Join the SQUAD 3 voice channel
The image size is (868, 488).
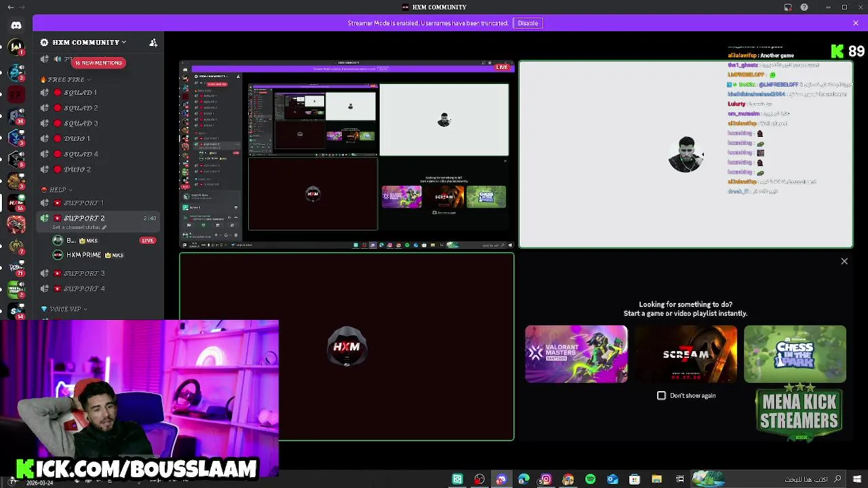click(x=100, y=123)
